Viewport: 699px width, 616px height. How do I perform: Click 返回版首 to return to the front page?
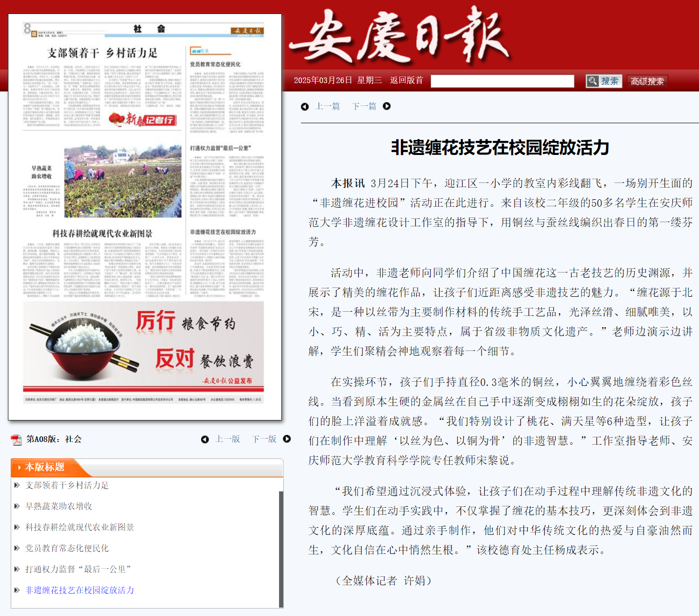[406, 80]
